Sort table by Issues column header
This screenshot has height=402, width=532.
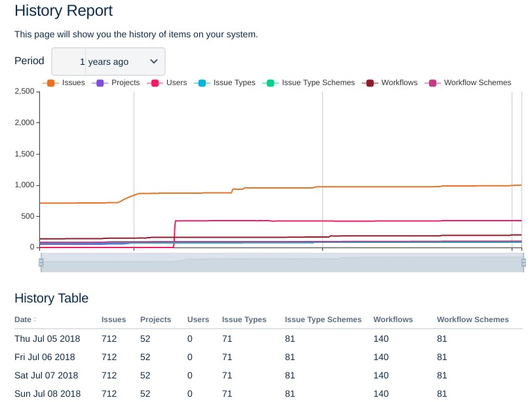pos(113,320)
